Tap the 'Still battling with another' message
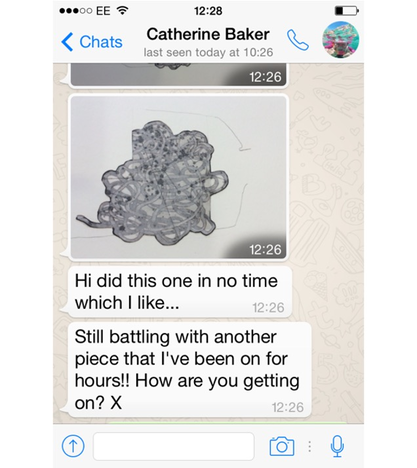Screen dimensions: 417x468 point(189,370)
